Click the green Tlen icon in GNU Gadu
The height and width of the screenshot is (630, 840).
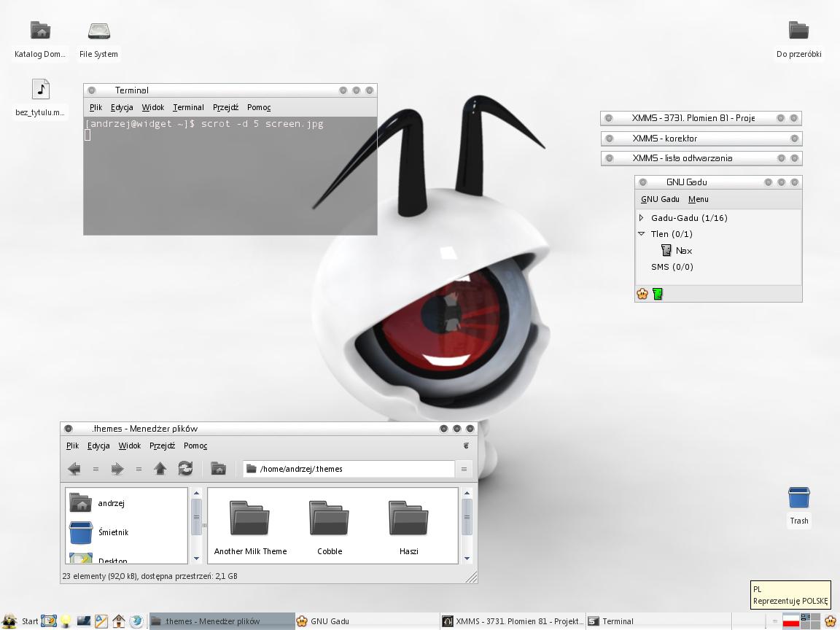pos(658,294)
